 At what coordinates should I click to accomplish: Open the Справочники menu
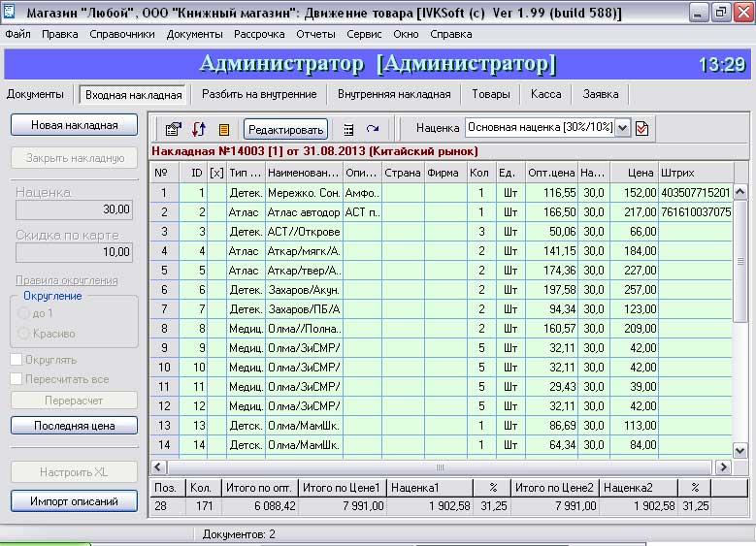[122, 34]
